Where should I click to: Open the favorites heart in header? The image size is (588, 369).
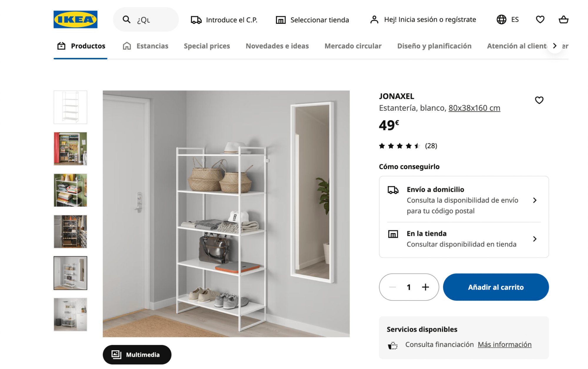[540, 19]
